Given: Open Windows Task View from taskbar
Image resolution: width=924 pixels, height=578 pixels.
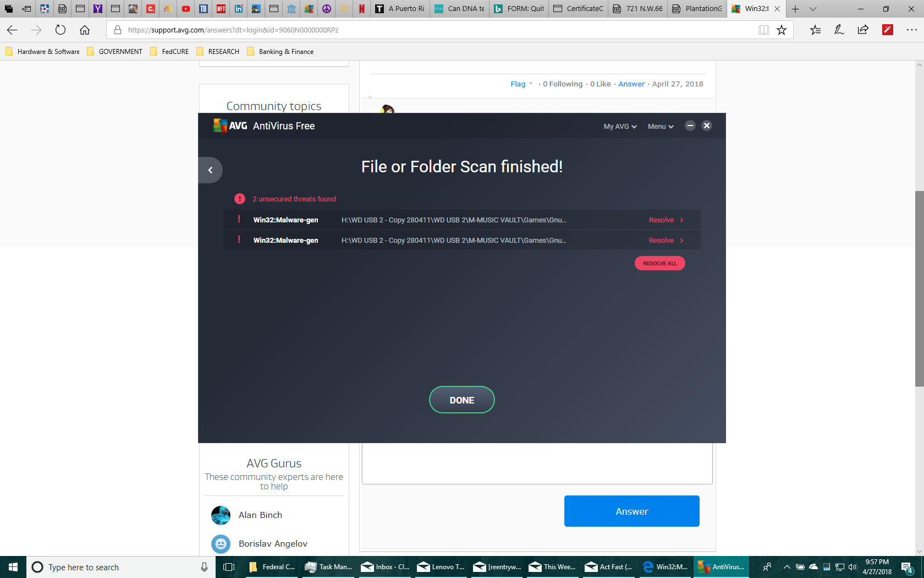Looking at the screenshot, I should click(229, 567).
